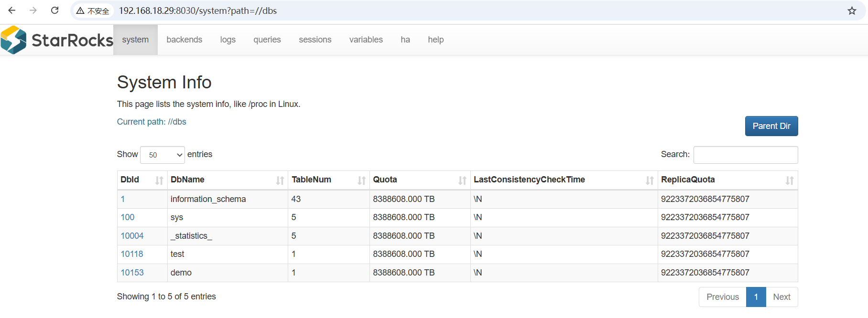Click the ReplicaQuota header text
The width and height of the screenshot is (868, 318).
click(x=688, y=180)
